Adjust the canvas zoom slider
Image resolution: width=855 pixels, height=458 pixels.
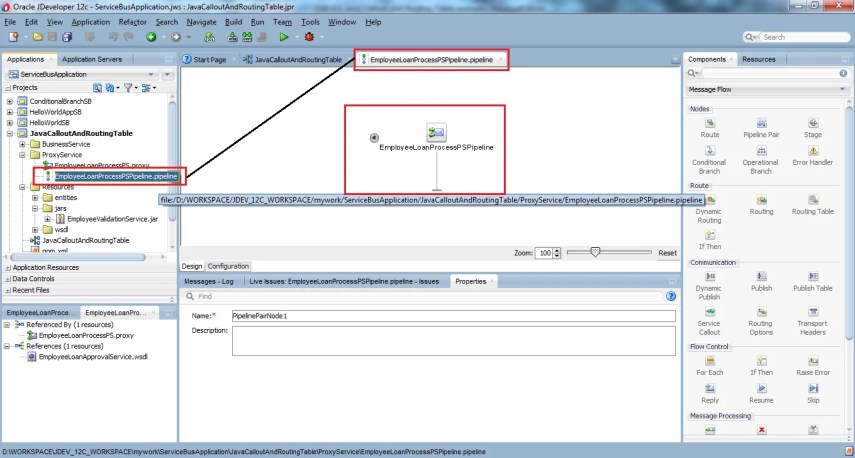pyautogui.click(x=595, y=252)
